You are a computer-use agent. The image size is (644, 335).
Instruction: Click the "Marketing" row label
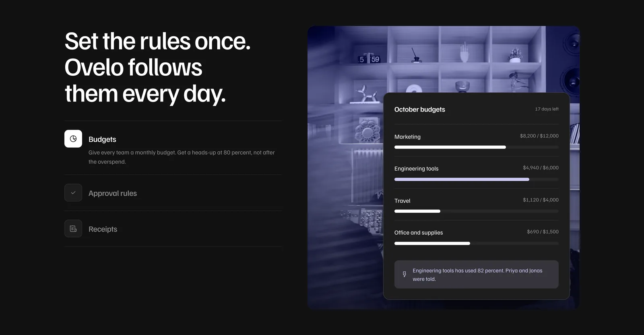coord(407,137)
